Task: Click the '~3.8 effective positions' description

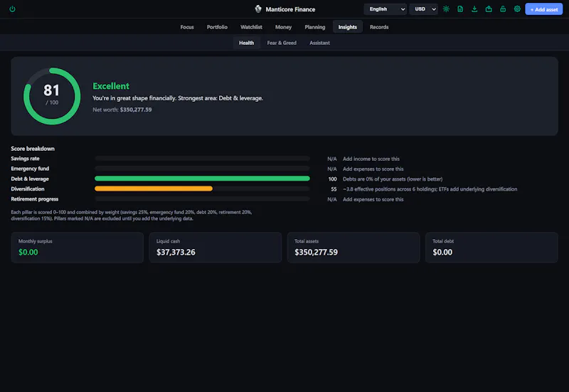Action: (x=430, y=189)
